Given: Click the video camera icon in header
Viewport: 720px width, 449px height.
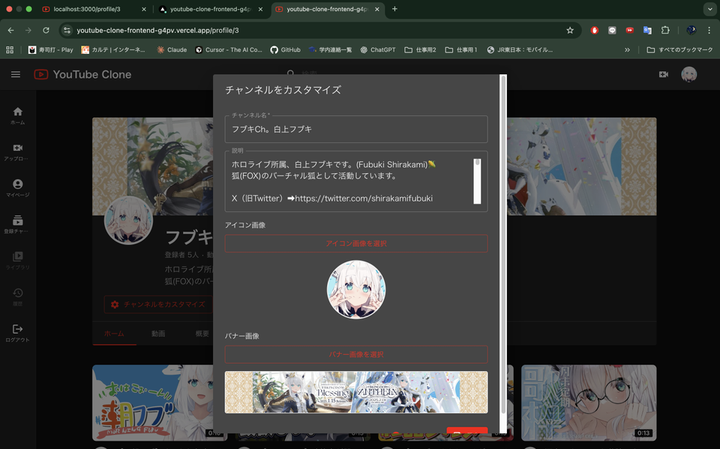Looking at the screenshot, I should click(664, 74).
